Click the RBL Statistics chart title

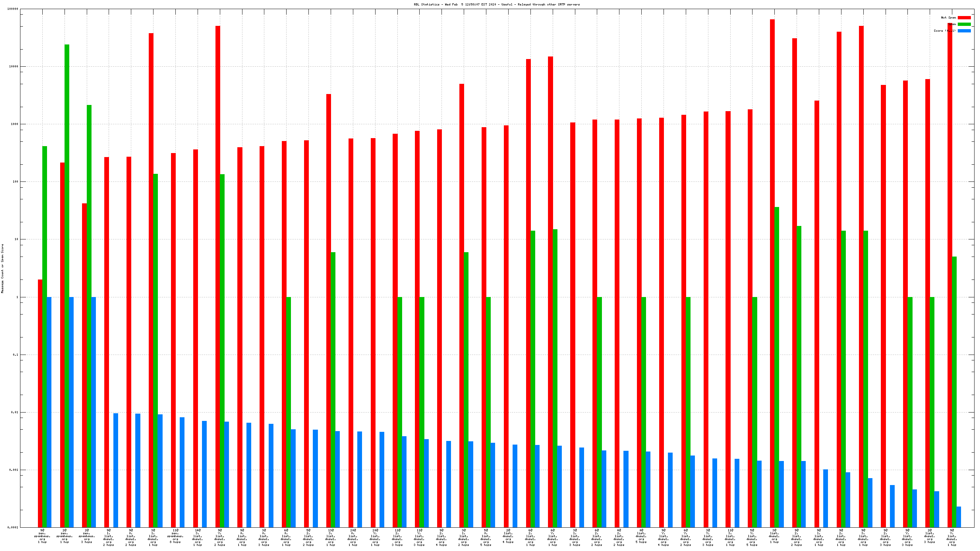[x=497, y=5]
